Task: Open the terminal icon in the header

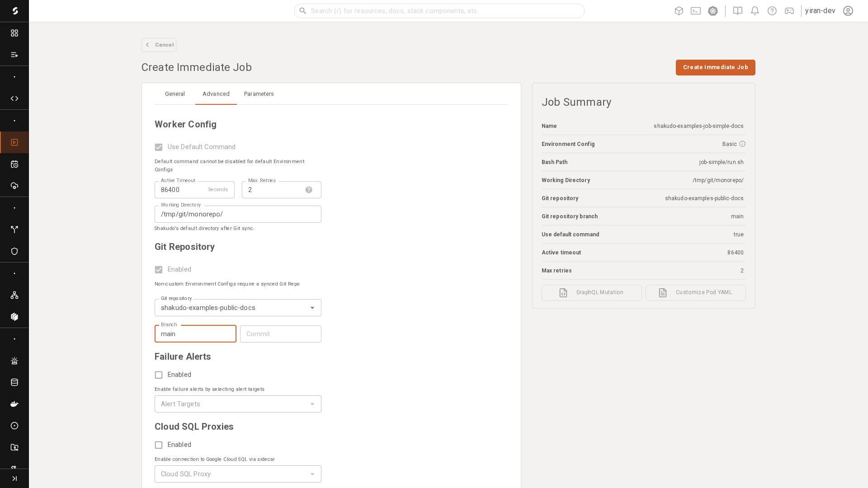Action: pos(696,11)
